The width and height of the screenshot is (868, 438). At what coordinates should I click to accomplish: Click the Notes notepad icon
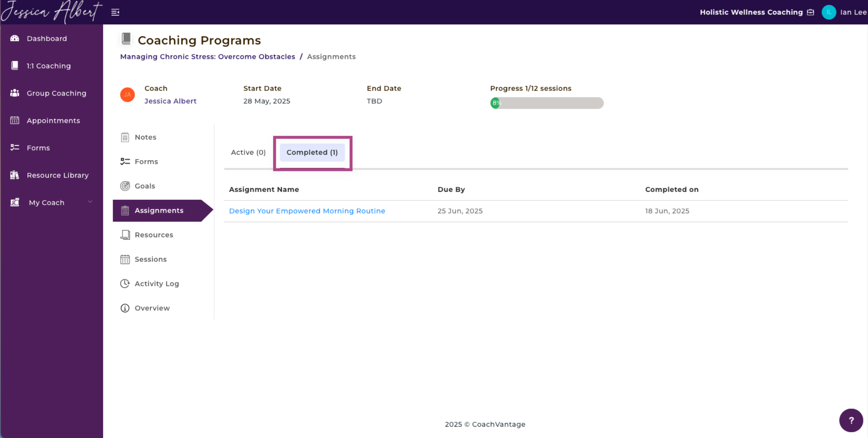coord(125,137)
